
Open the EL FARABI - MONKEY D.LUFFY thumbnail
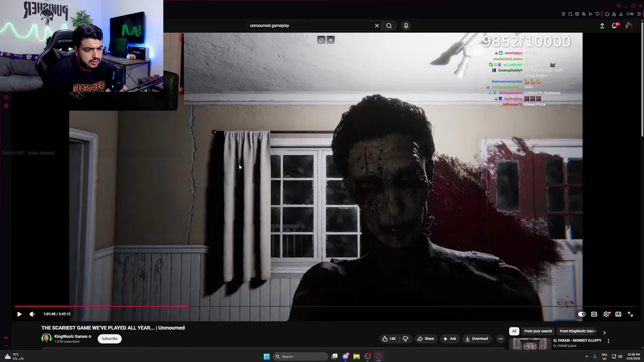click(x=530, y=344)
